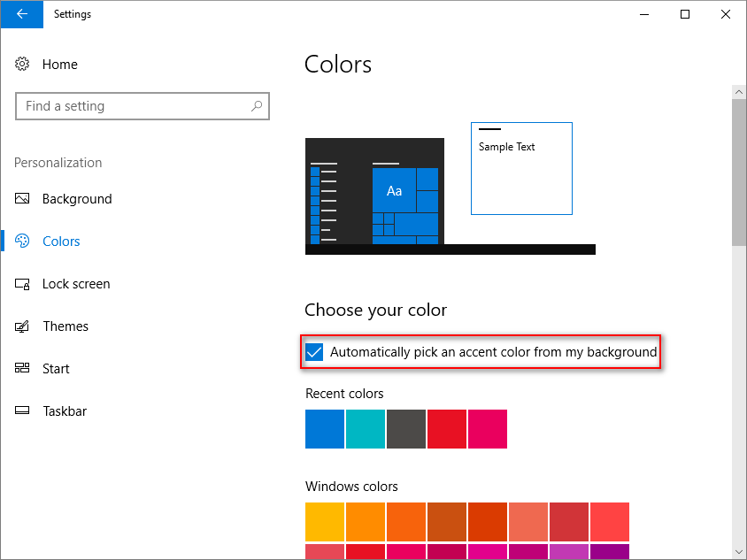Click inside the Find a setting box
Image resolution: width=747 pixels, height=560 pixels.
coord(133,106)
